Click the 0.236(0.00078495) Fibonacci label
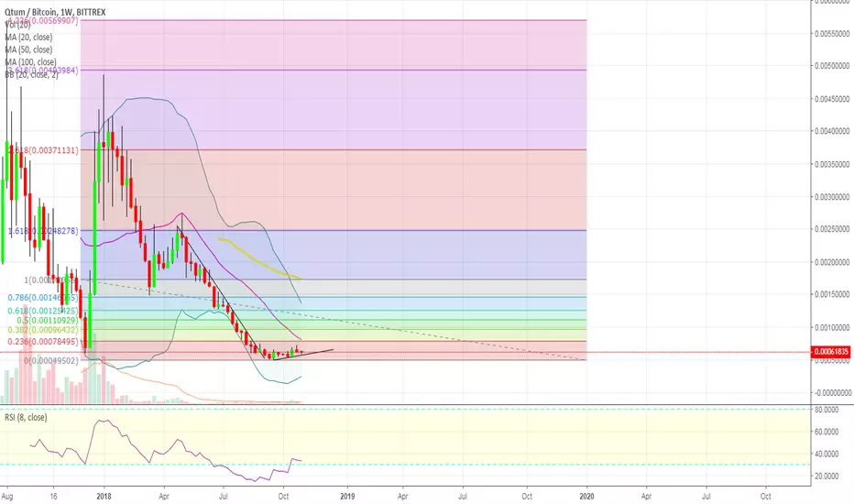Screen dimensions: 854x504 pyautogui.click(x=43, y=342)
